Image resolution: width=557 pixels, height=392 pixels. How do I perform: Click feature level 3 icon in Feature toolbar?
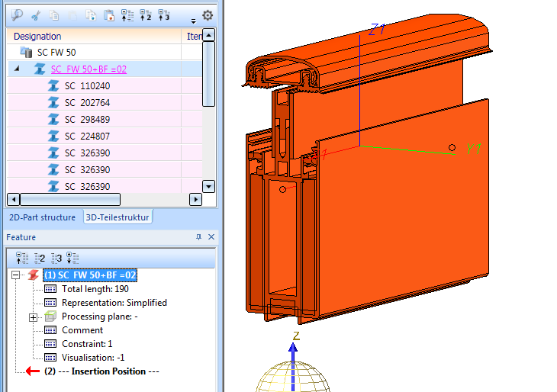pyautogui.click(x=56, y=258)
